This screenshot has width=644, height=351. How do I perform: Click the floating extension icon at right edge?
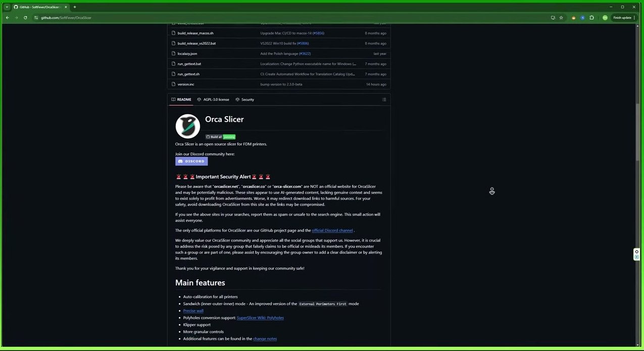tap(637, 255)
